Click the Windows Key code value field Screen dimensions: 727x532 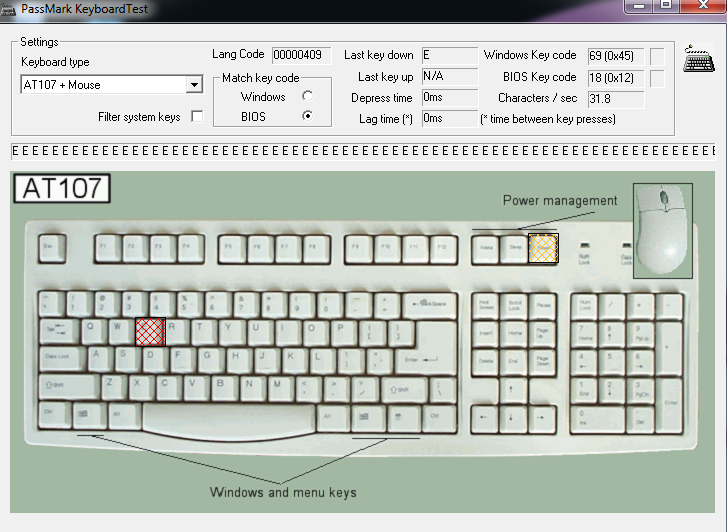[616, 56]
